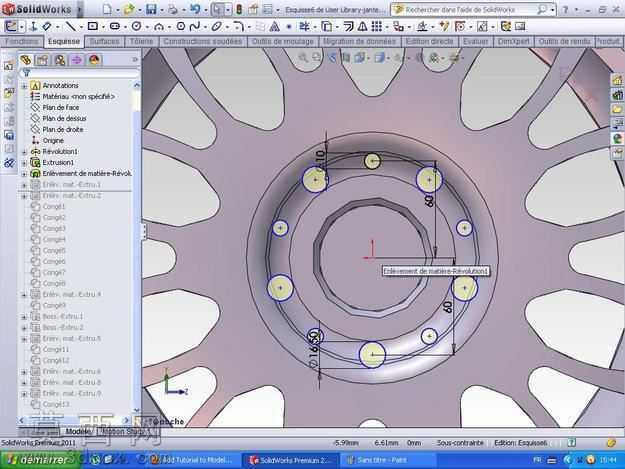Screen dimensions: 625x469
Task: Open the Save dropdown arrow
Action: [161, 10]
